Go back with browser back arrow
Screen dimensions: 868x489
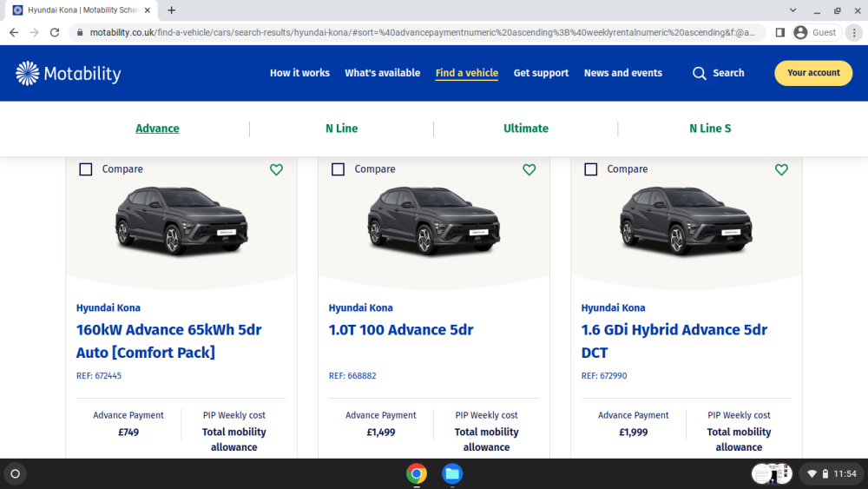coord(14,33)
